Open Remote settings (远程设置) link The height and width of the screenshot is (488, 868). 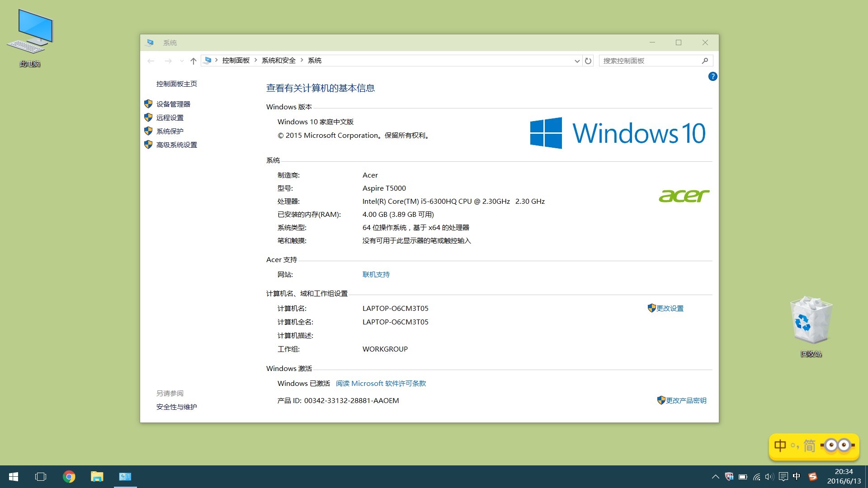(170, 117)
